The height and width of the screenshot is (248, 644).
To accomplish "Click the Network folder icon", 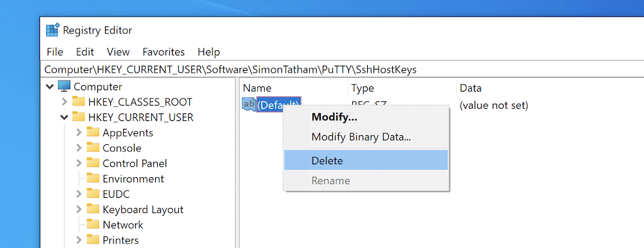I will click(x=93, y=225).
